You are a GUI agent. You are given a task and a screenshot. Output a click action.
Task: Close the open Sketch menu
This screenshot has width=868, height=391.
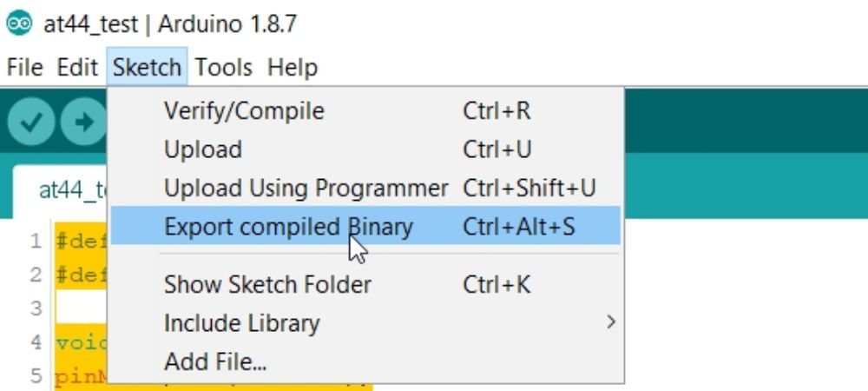coord(147,67)
